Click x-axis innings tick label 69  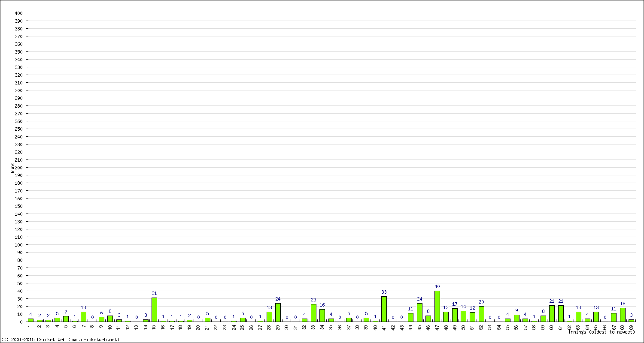632,327
